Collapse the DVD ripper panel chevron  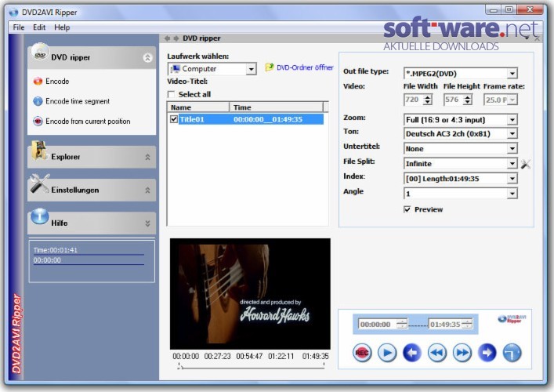pyautogui.click(x=147, y=57)
